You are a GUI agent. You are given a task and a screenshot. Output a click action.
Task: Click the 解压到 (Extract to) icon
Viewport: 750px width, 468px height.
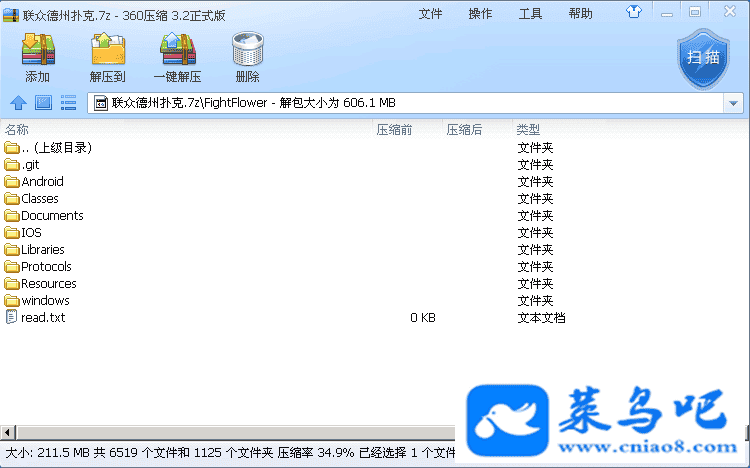108,49
